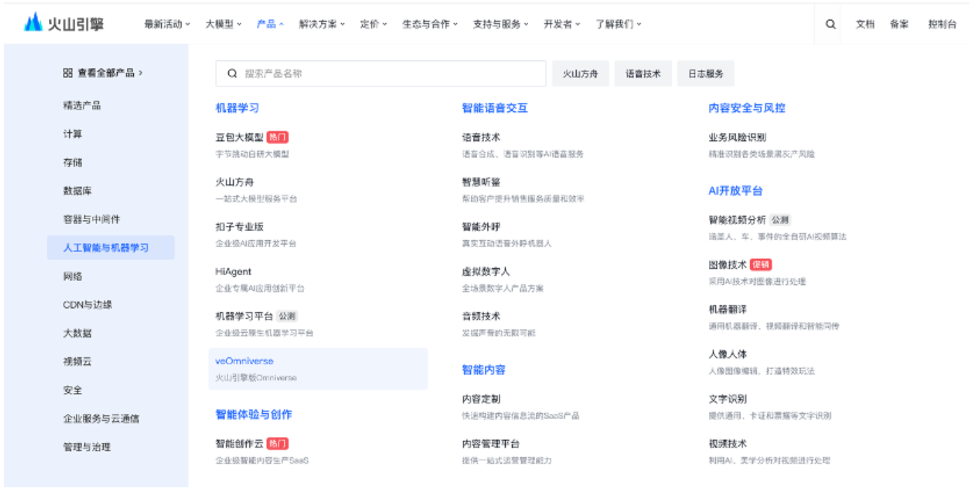Click the search magnifier icon in header
The width and height of the screenshot is (980, 491).
point(830,24)
